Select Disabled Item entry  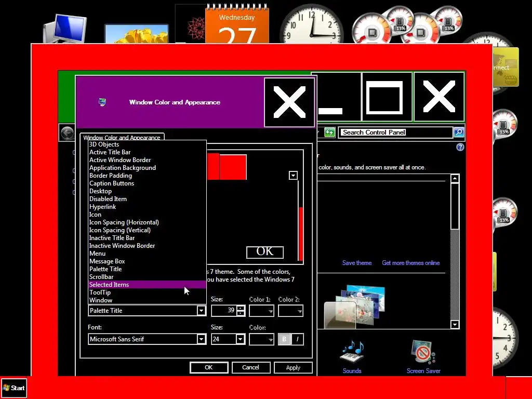147,199
